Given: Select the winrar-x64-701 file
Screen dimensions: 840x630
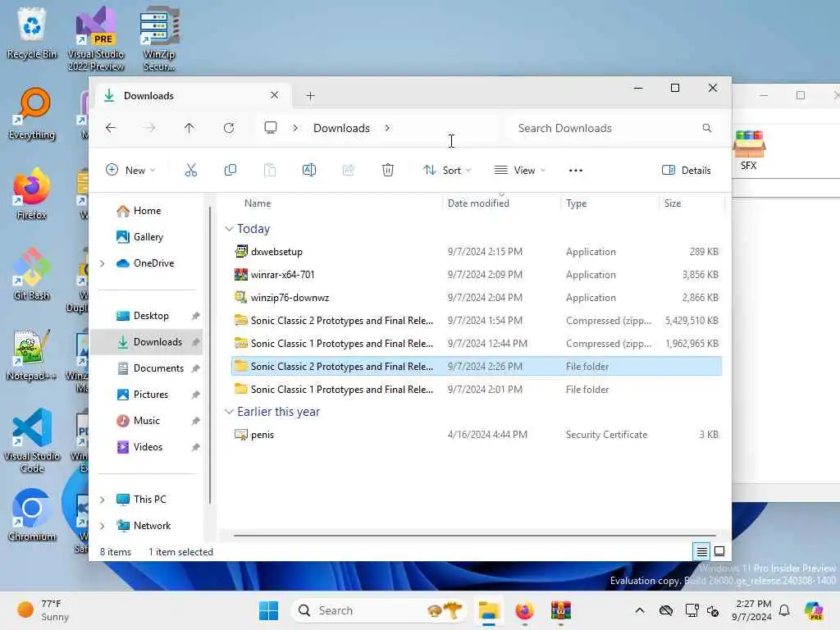Looking at the screenshot, I should click(x=477, y=275).
